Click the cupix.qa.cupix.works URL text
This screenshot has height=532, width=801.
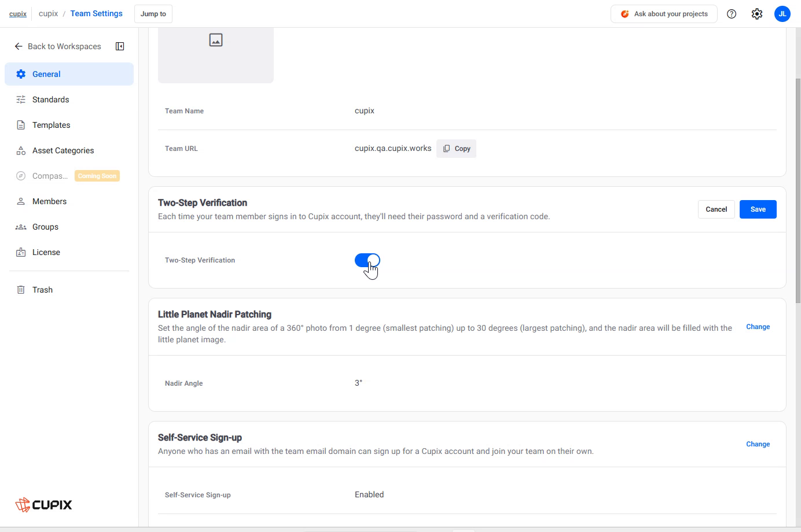click(393, 148)
